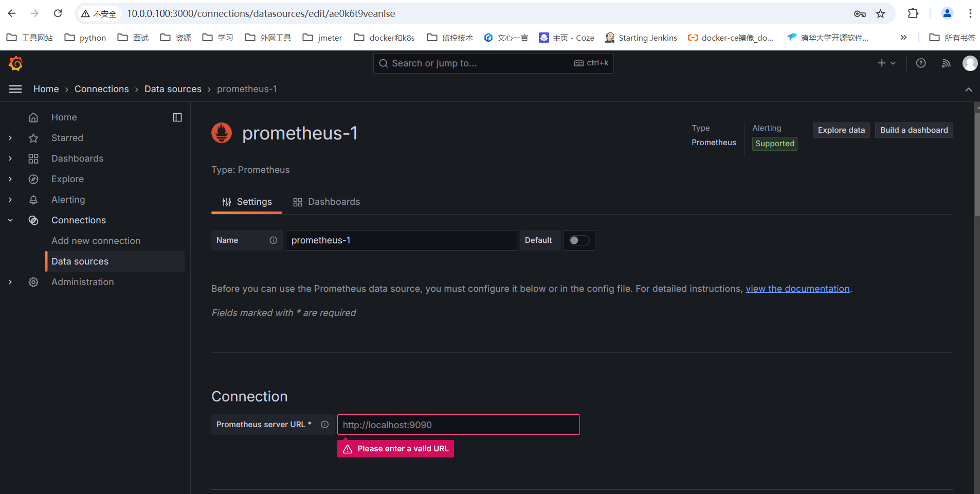This screenshot has width=980, height=494.
Task: Click the browser address bar URL
Action: 261,13
